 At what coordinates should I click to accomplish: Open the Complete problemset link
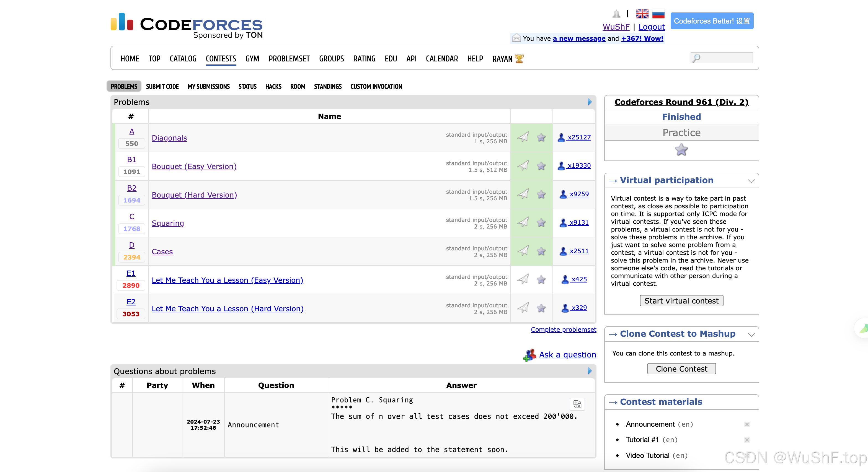[563, 330]
